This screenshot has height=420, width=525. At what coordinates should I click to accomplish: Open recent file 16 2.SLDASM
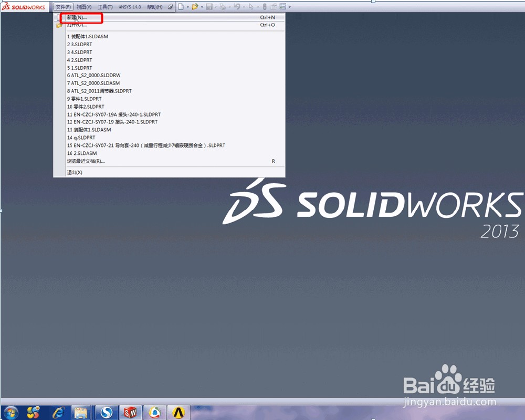(x=169, y=153)
